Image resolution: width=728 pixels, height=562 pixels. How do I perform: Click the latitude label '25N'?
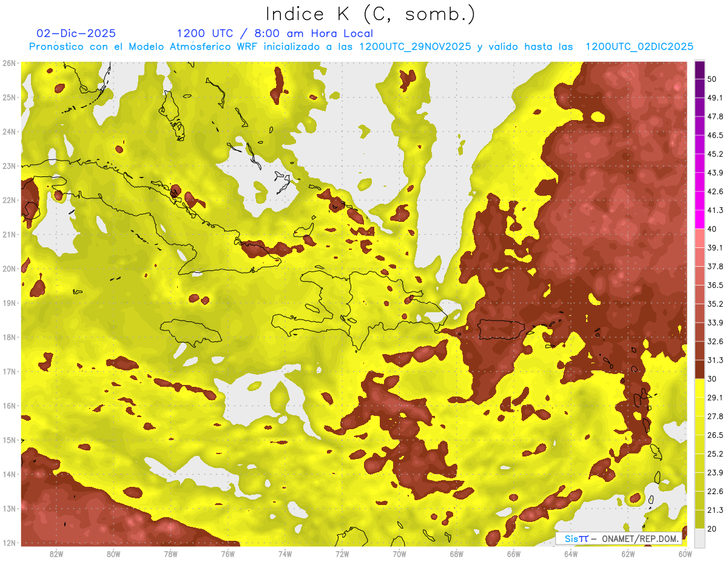(x=9, y=97)
